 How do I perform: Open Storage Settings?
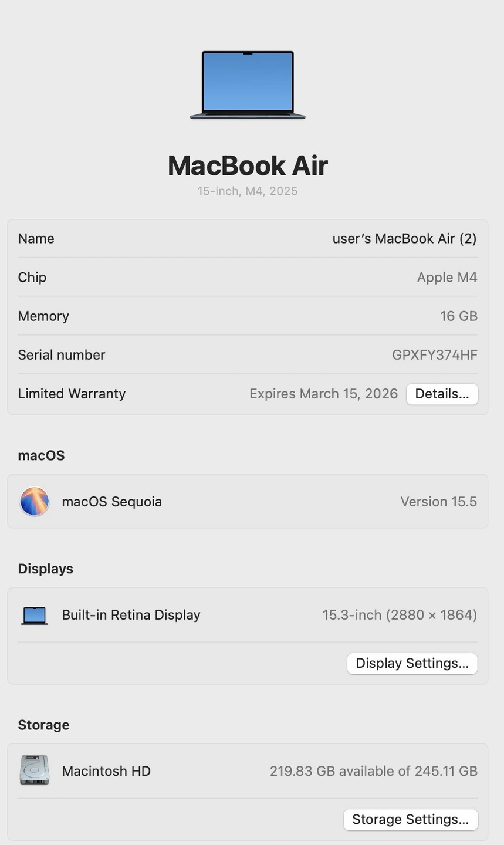pyautogui.click(x=410, y=819)
